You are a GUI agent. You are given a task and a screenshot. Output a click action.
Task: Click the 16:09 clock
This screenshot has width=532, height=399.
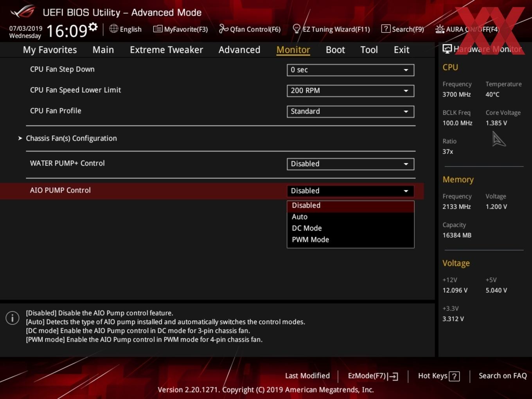67,31
